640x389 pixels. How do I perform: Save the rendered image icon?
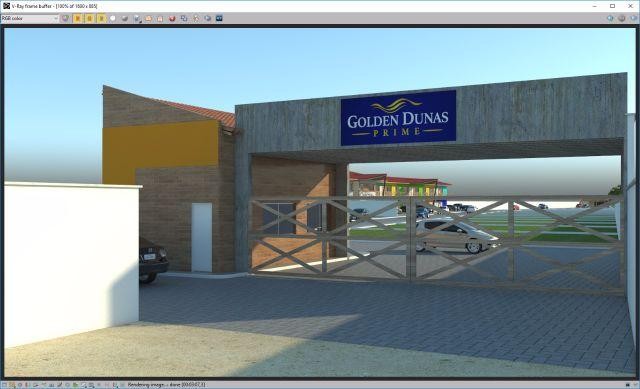click(137, 18)
